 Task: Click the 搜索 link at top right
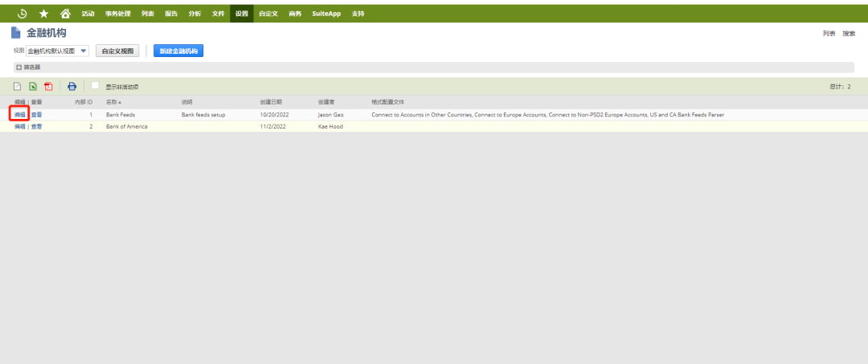850,34
